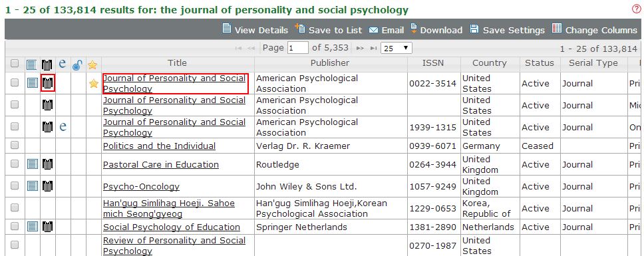This screenshot has height=256, width=644.
Task: Click the 'Springer Netherlands' publisher cell
Action: point(301,227)
